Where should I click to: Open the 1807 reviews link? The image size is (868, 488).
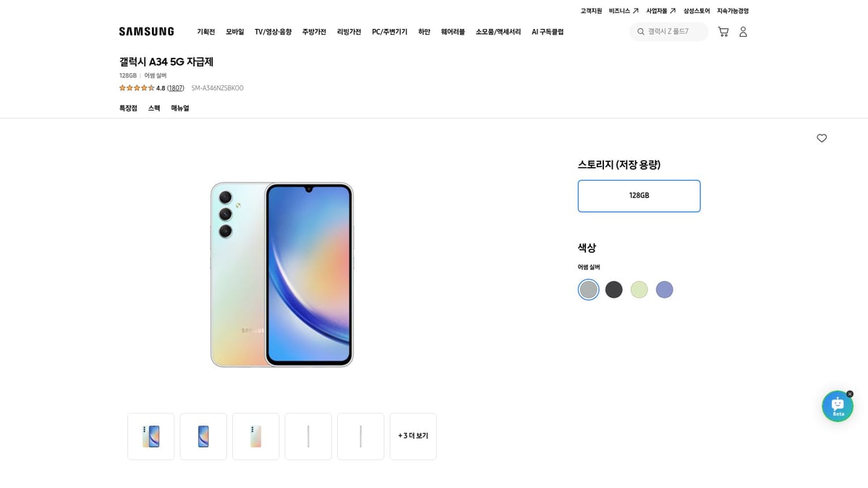point(176,88)
